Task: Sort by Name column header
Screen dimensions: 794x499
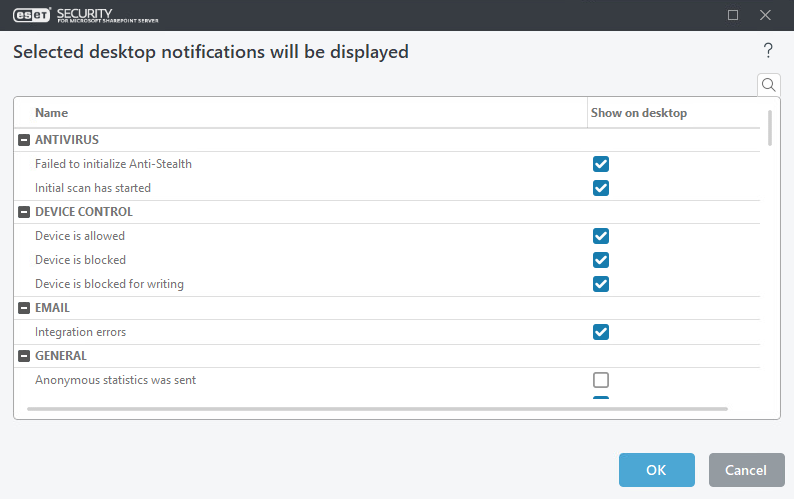Action: 52,113
